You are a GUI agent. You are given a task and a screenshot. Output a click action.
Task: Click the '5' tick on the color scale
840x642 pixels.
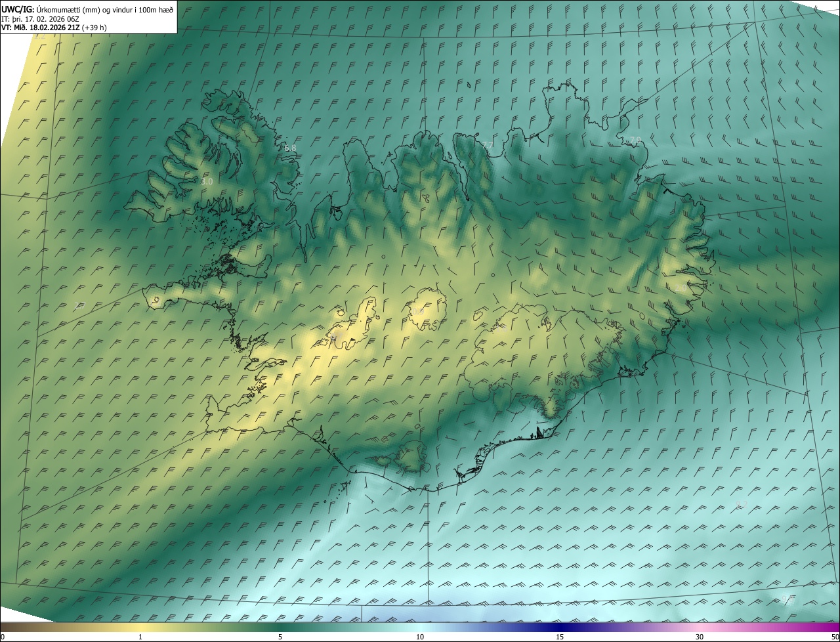pyautogui.click(x=280, y=637)
